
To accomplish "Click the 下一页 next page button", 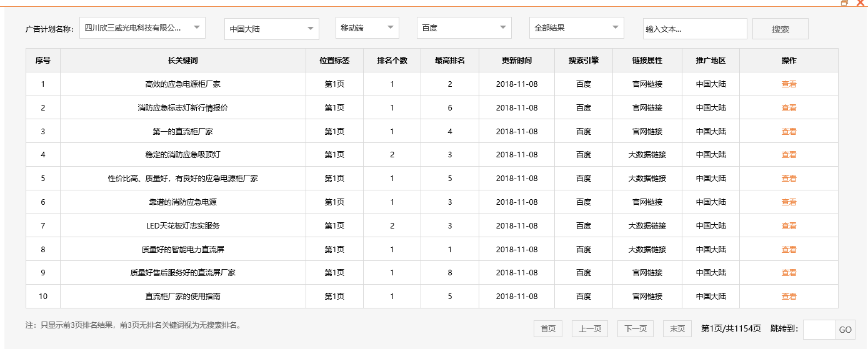I will pyautogui.click(x=636, y=328).
